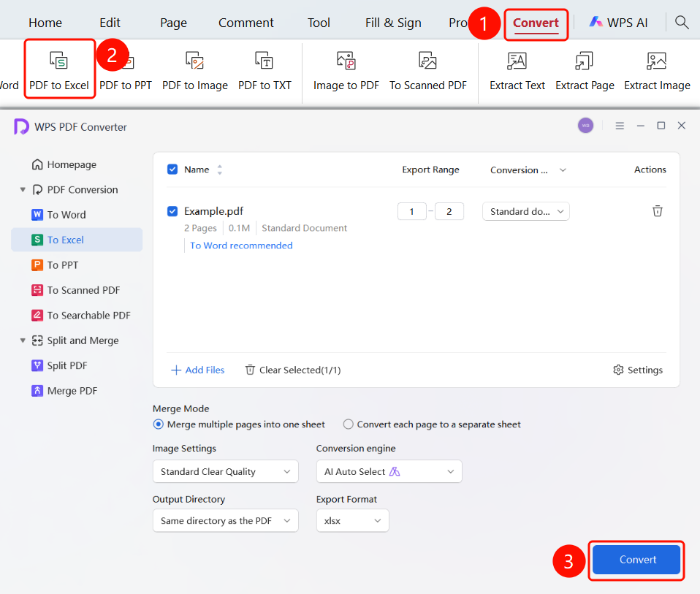The width and height of the screenshot is (700, 594).
Task: Choose the PDF to Image converter icon
Action: (194, 61)
